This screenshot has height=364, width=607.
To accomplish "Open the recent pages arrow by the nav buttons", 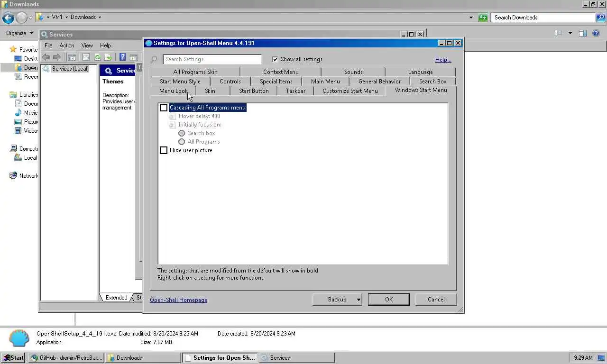I will pyautogui.click(x=31, y=18).
